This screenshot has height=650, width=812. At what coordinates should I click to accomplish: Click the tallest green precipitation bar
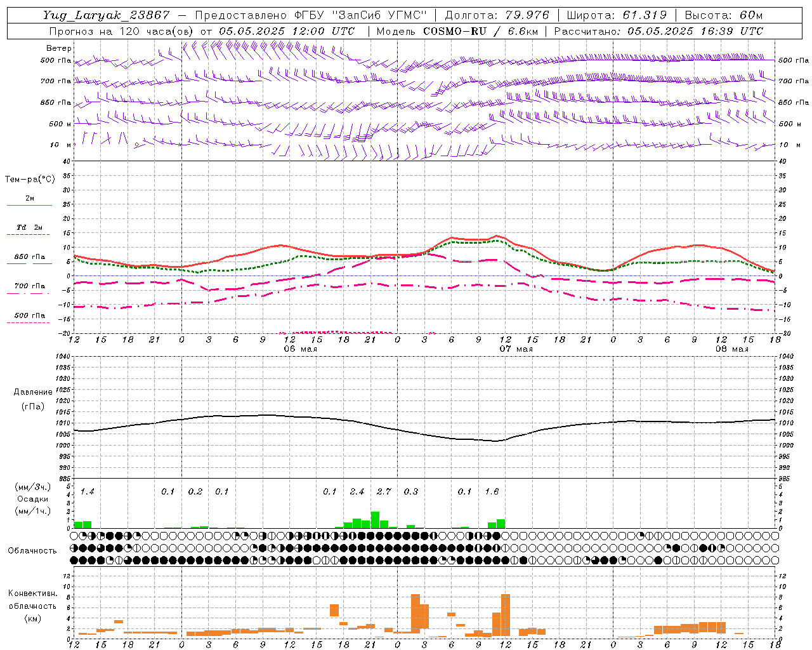click(375, 520)
